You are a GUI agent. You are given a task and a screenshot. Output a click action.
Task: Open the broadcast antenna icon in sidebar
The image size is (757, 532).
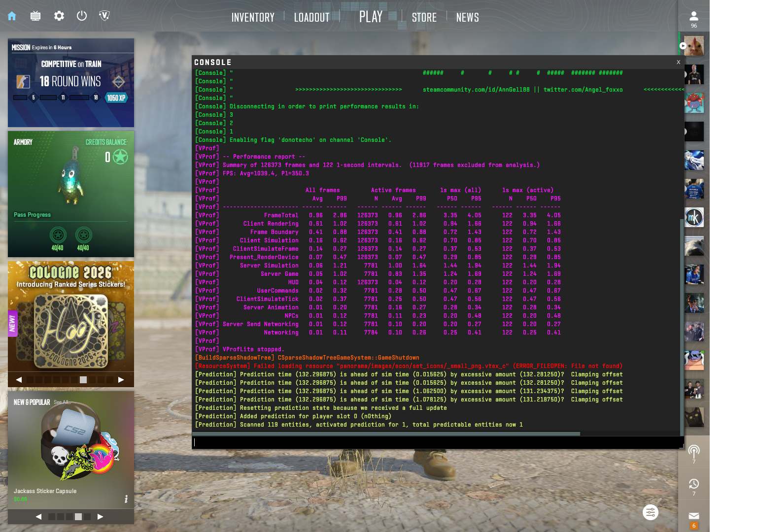[694, 451]
